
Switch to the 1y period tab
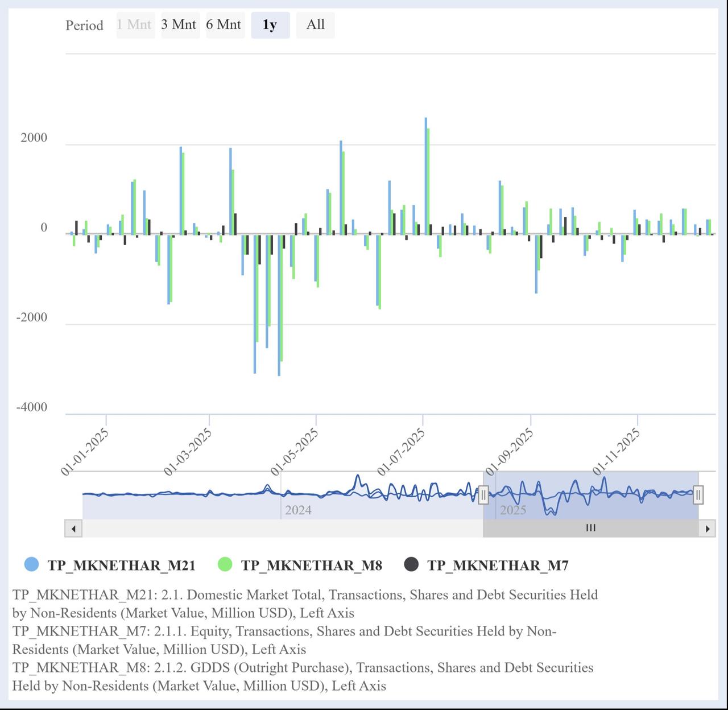click(270, 24)
